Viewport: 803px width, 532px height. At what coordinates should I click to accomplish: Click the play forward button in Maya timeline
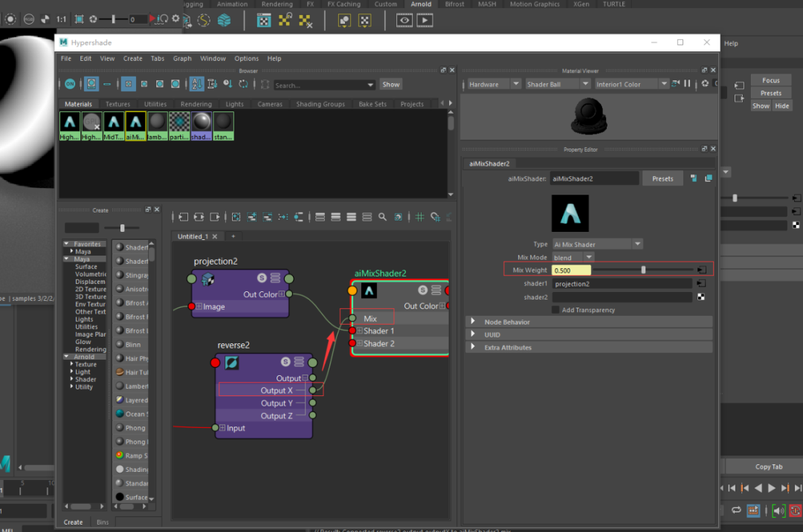pyautogui.click(x=771, y=488)
